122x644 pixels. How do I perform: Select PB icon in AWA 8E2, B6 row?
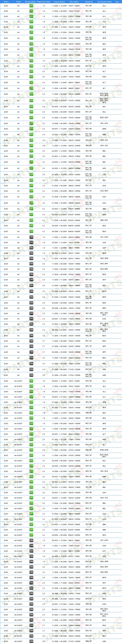pos(31,77)
